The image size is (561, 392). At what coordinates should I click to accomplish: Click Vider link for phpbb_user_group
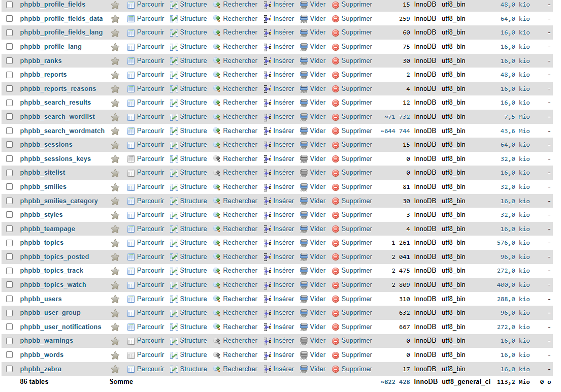point(318,313)
